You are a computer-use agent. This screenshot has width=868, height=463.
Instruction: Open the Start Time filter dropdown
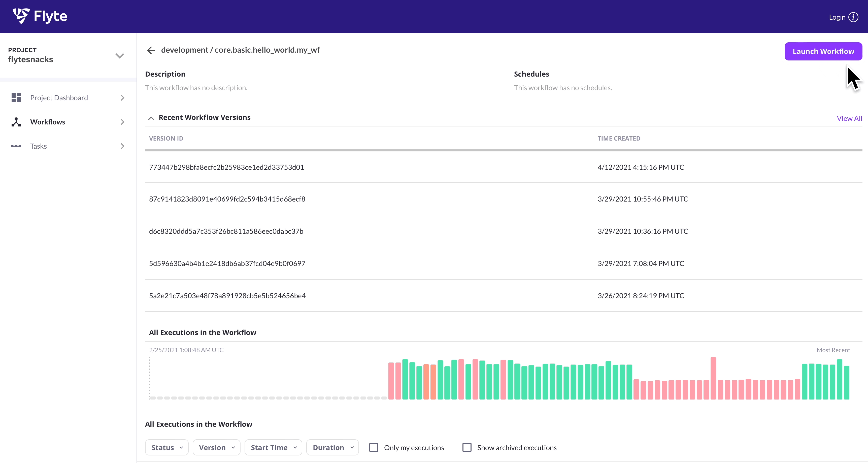(x=273, y=447)
